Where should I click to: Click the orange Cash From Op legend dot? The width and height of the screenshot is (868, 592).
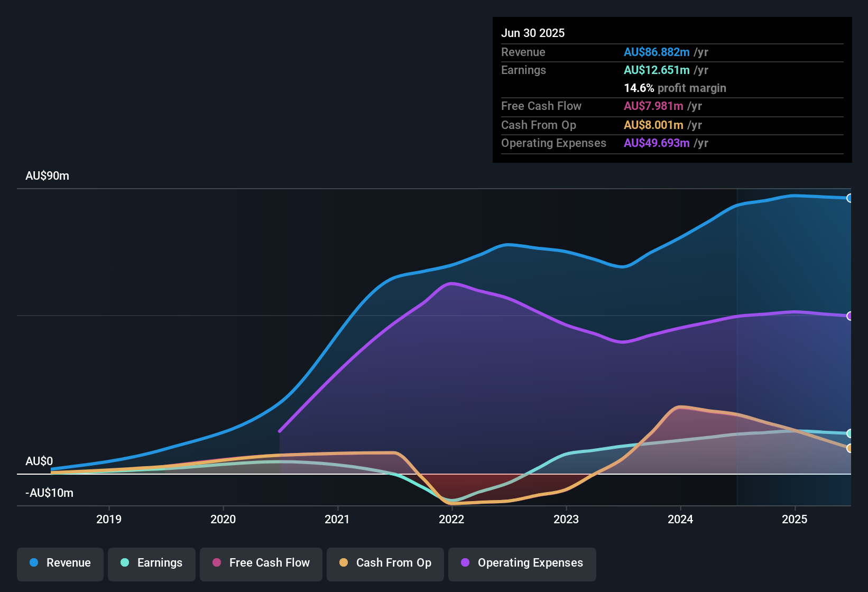pyautogui.click(x=344, y=563)
